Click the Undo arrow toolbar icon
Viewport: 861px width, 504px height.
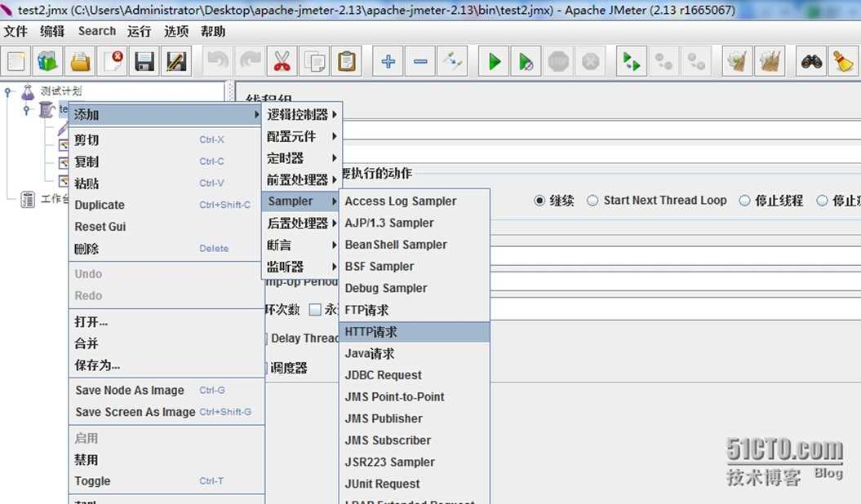coord(218,61)
